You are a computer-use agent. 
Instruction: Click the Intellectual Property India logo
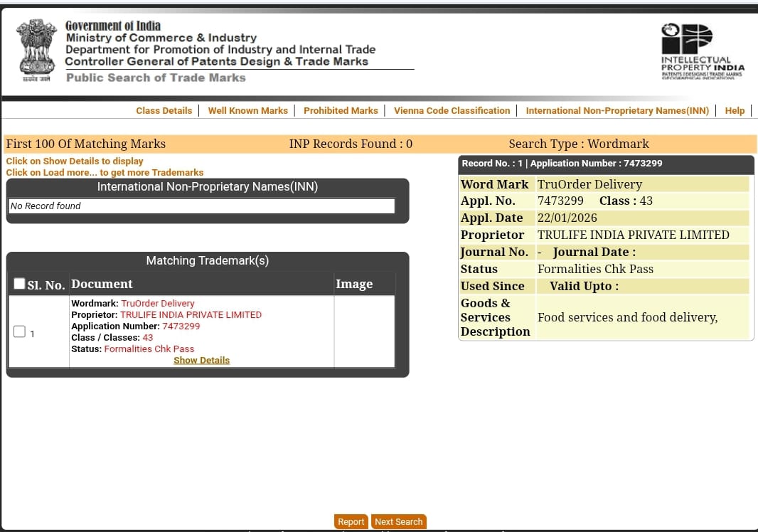point(702,50)
